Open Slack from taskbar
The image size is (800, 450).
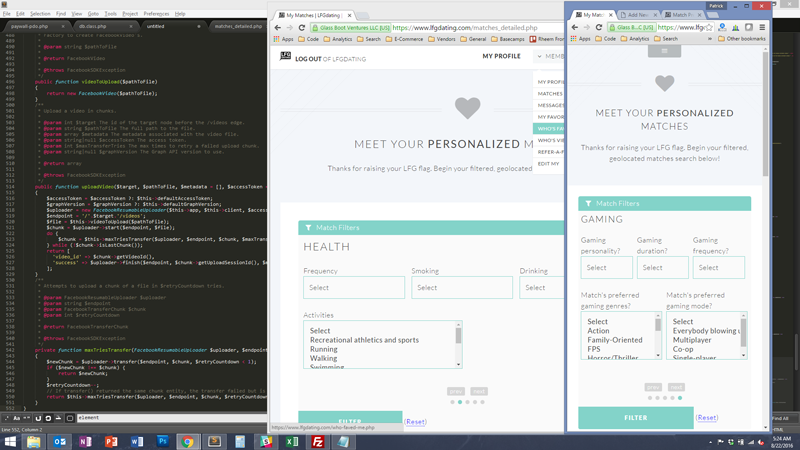pyautogui.click(x=266, y=441)
